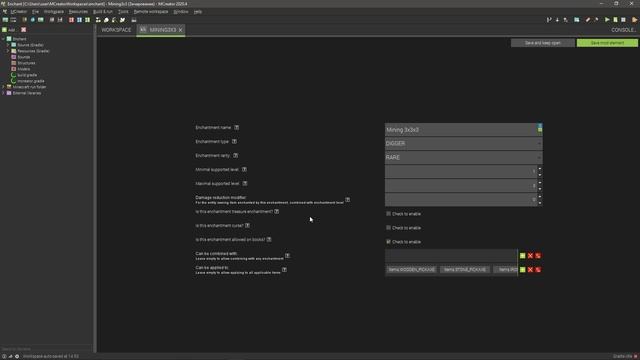
Task: Open the Enchantment type DIGGER dropdown
Action: click(x=463, y=144)
